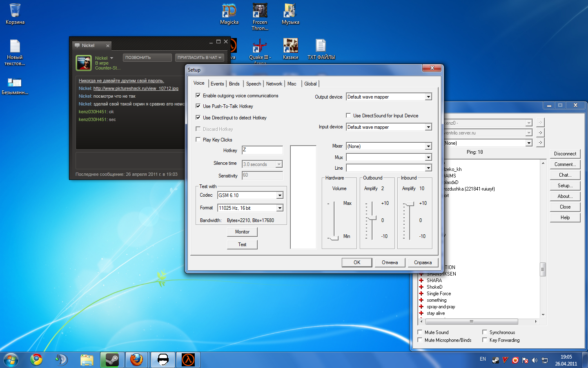Click the EN language indicator
588x368 pixels.
tap(483, 359)
